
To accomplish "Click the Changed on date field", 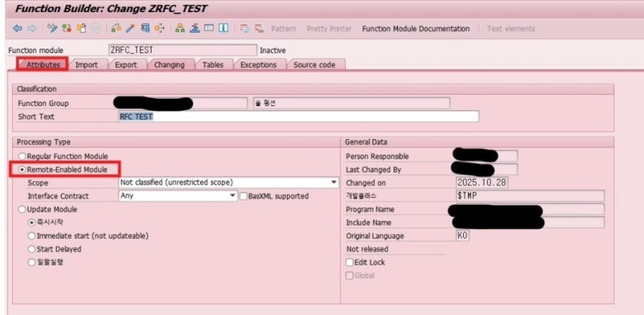I will (482, 182).
